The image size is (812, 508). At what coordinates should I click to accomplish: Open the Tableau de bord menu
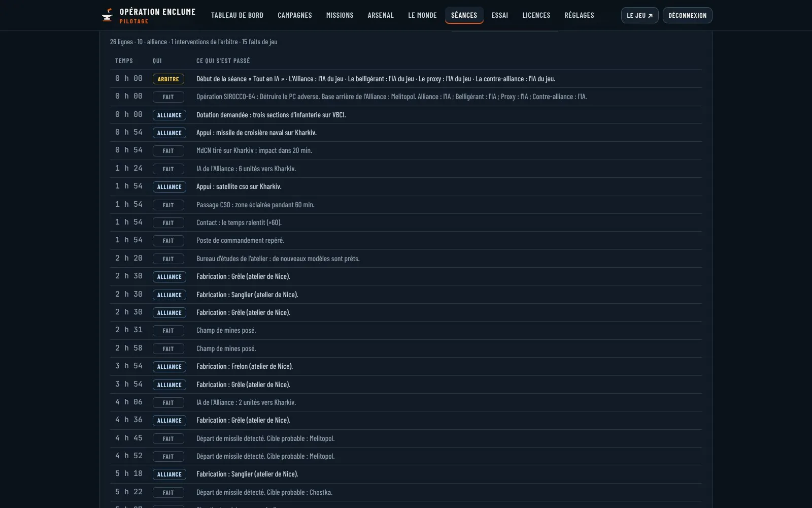pos(237,15)
